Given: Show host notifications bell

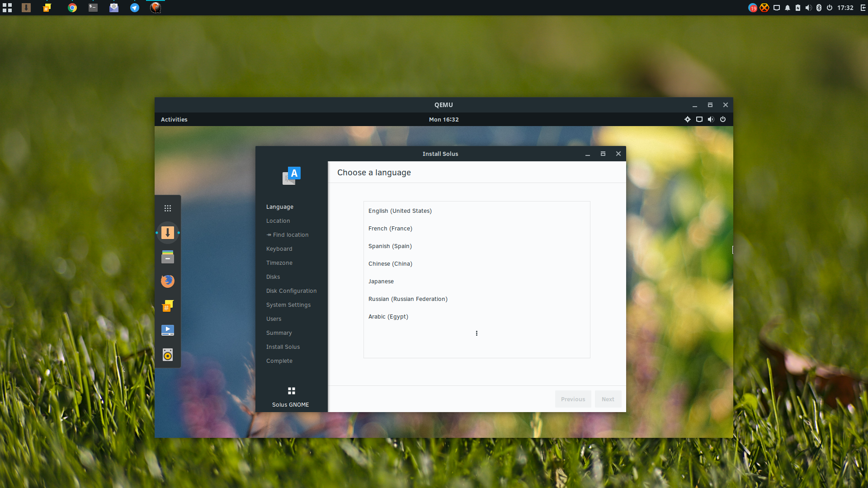Looking at the screenshot, I should point(788,8).
